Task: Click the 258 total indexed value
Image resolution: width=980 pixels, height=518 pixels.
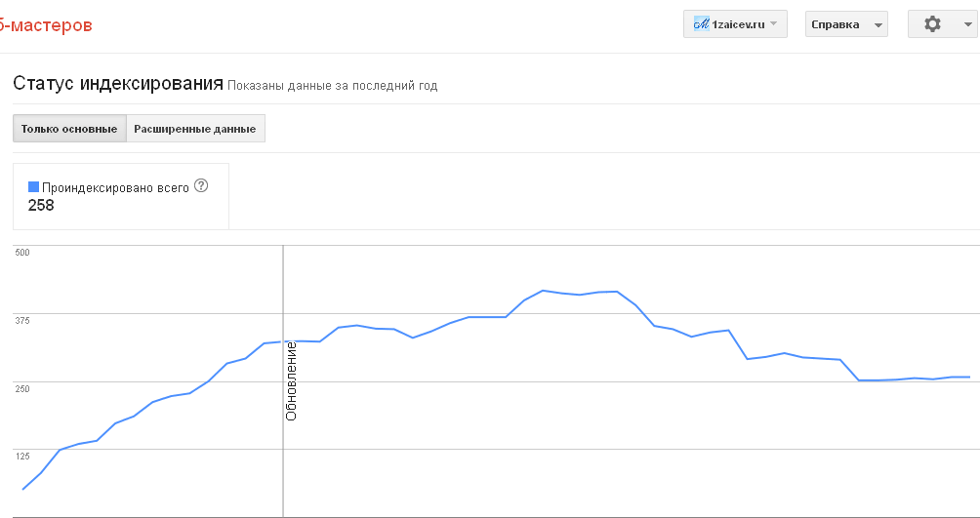Action: click(41, 205)
